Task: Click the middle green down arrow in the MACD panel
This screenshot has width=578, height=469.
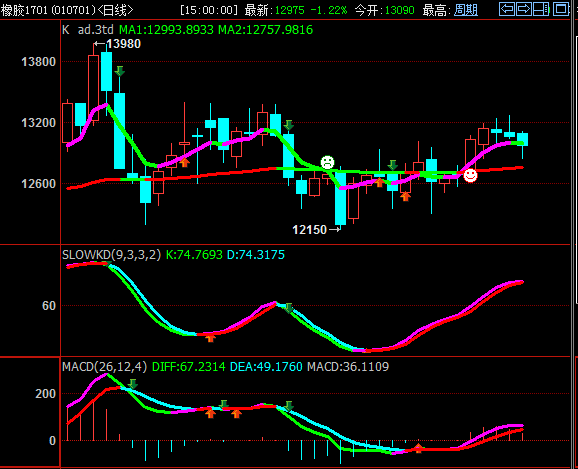Action: click(223, 404)
